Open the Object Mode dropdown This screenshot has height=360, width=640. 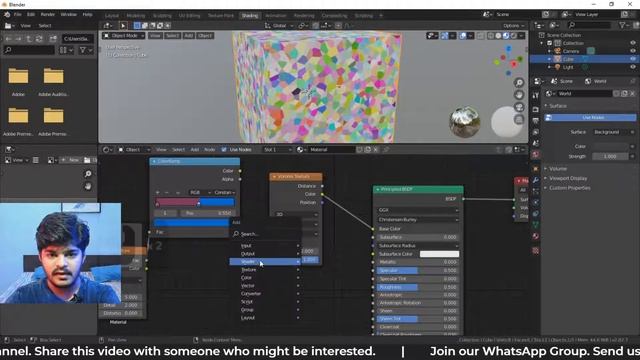point(124,36)
